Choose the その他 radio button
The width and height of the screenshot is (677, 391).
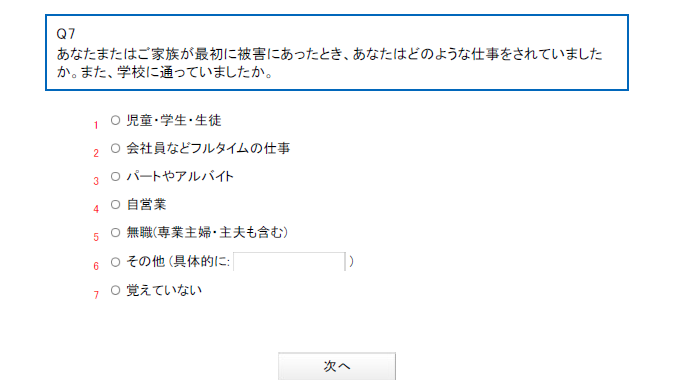(x=115, y=262)
